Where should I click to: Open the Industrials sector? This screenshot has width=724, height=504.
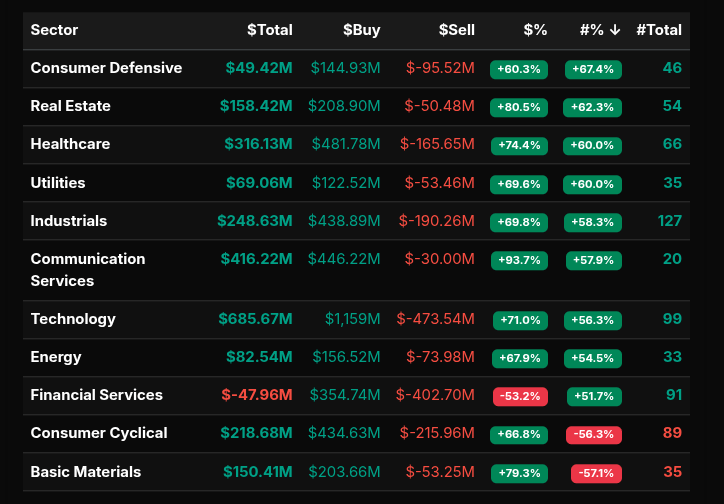68,221
